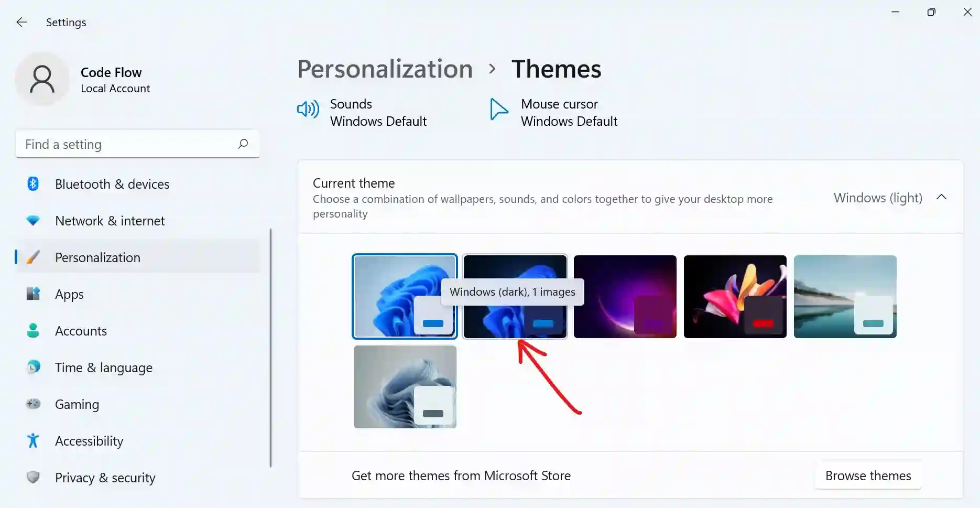This screenshot has height=508, width=980.
Task: Open Privacy & security settings
Action: point(137,478)
